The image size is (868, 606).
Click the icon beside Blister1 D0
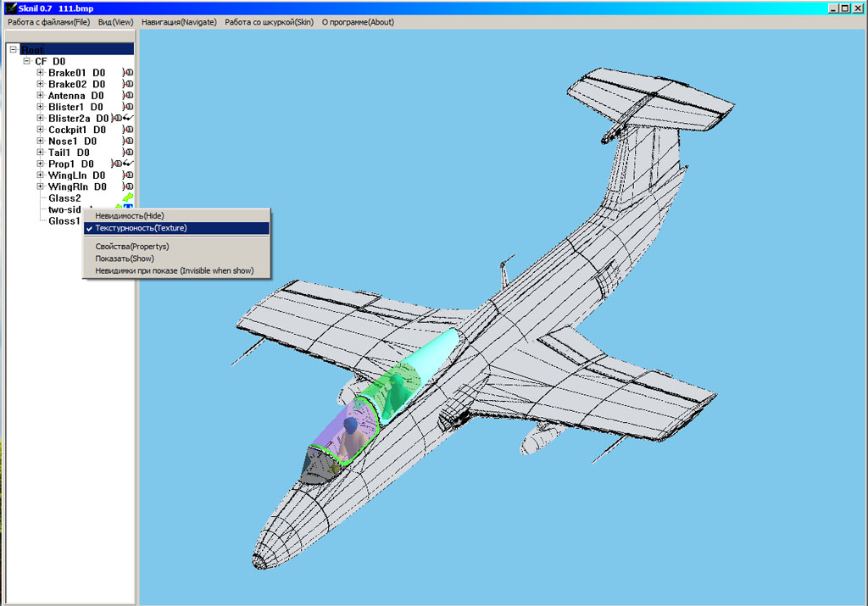click(x=128, y=107)
